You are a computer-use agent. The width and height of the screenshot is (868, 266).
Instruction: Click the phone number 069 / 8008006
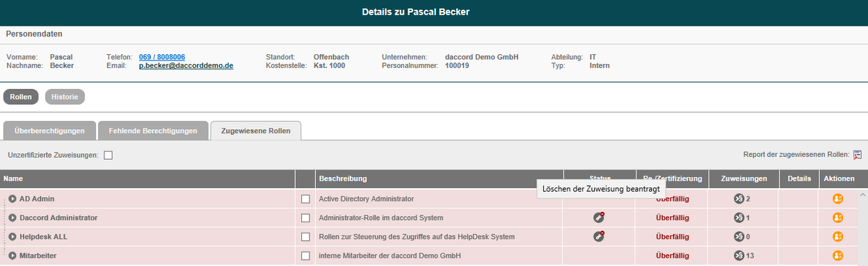[x=162, y=57]
